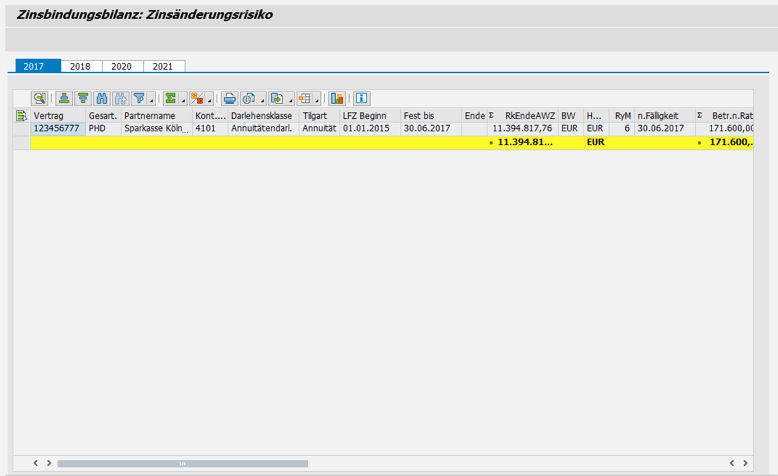Screen dimensions: 778x476
Task: Switch to the 2021 tab
Action: point(163,66)
